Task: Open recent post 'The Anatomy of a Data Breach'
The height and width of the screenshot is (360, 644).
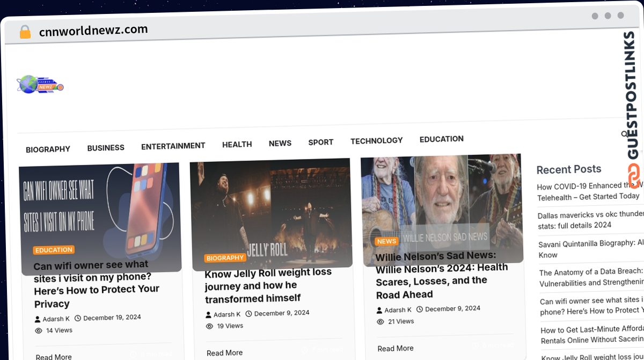Action: (x=591, y=277)
